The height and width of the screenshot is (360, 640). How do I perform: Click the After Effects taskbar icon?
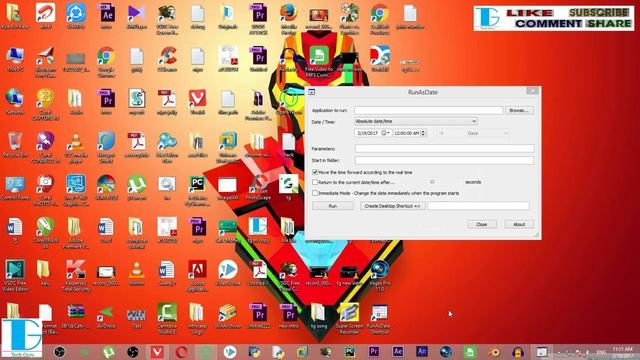point(398,351)
